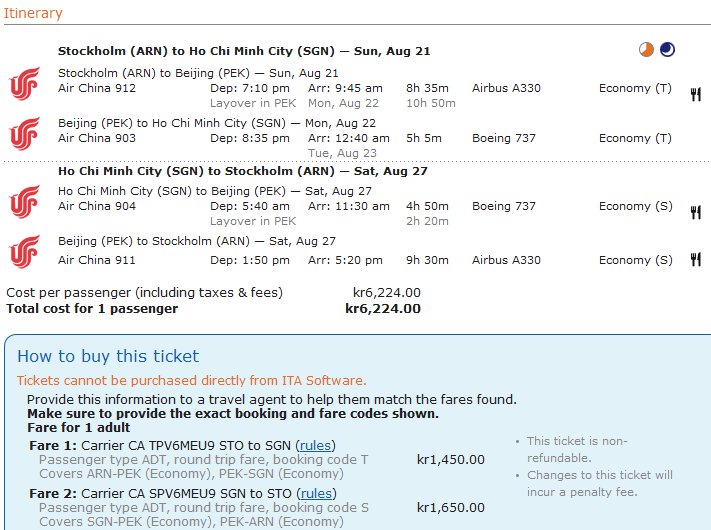This screenshot has height=530, width=711.
Task: Click the Itinerary section heading
Action: pos(33,13)
